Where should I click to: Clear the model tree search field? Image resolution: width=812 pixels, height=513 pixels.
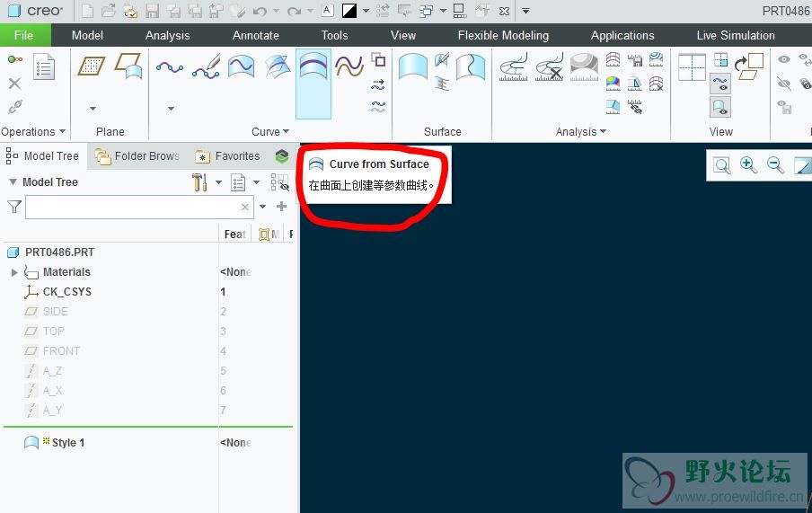(245, 208)
